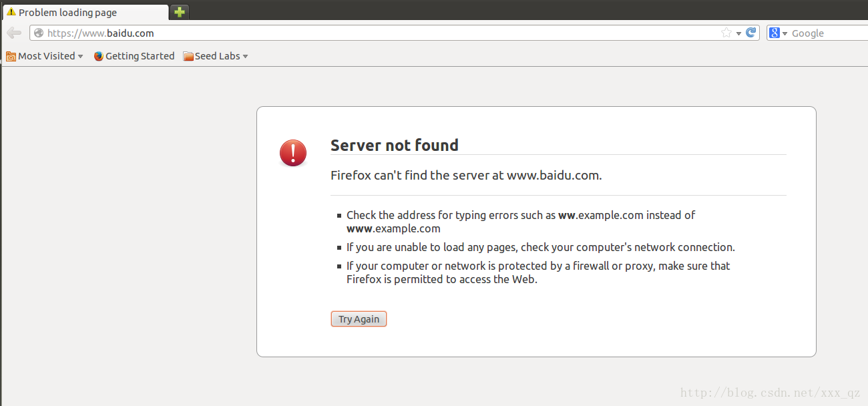Screen dimensions: 868x406
Task: Reload the page using refresh icon
Action: click(x=751, y=33)
